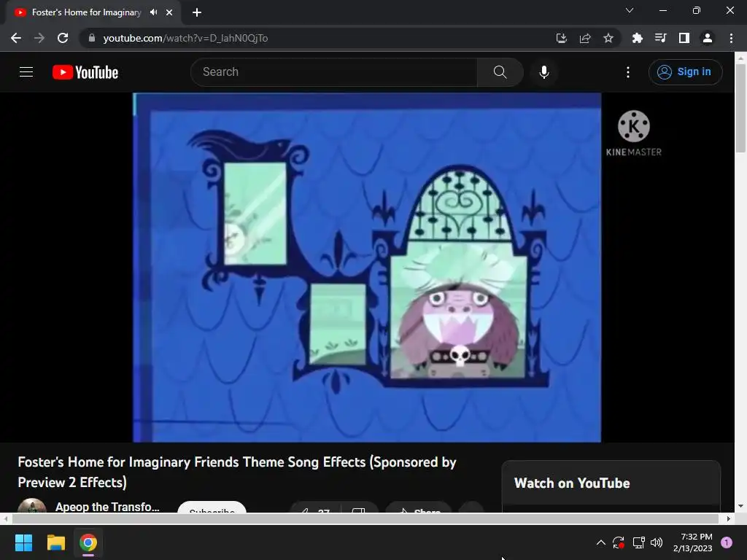Toggle the Chrome side panel
Image resolution: width=747 pixels, height=560 pixels.
point(684,38)
